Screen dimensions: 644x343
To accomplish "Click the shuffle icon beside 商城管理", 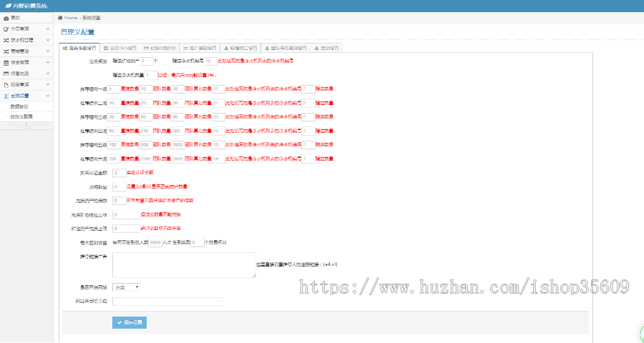I will coord(6,51).
